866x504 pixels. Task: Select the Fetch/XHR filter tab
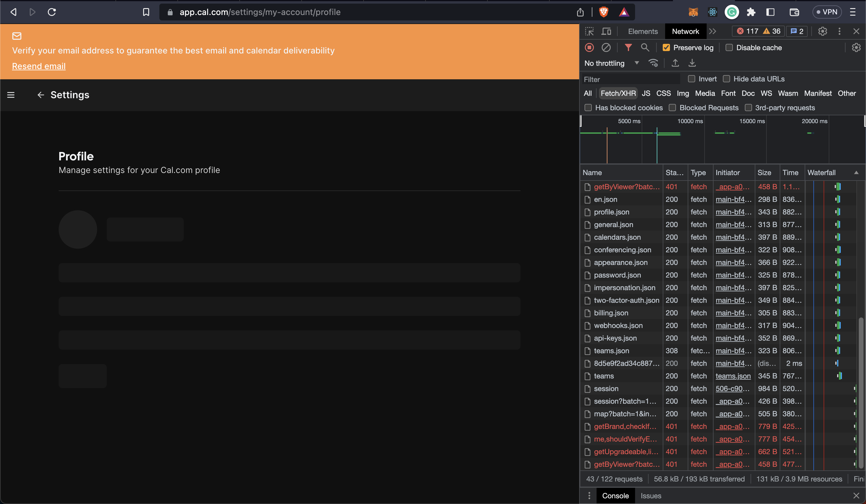(618, 93)
